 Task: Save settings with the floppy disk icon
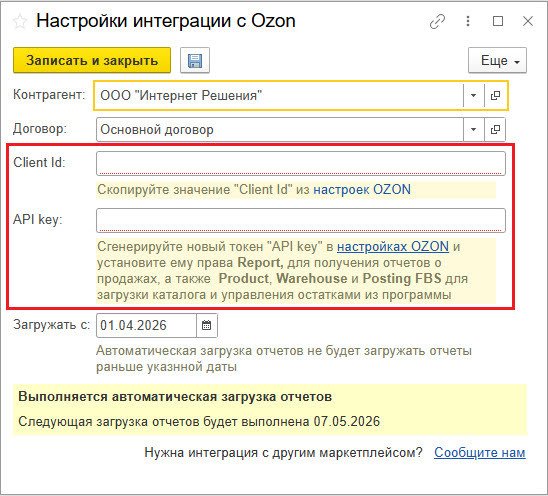195,60
